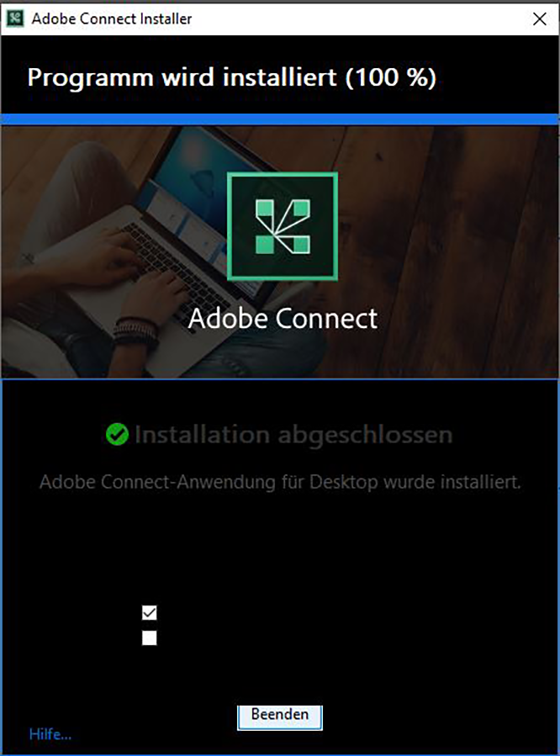
Task: Click the 'Adobe Connect Installer' window title
Action: pyautogui.click(x=112, y=19)
